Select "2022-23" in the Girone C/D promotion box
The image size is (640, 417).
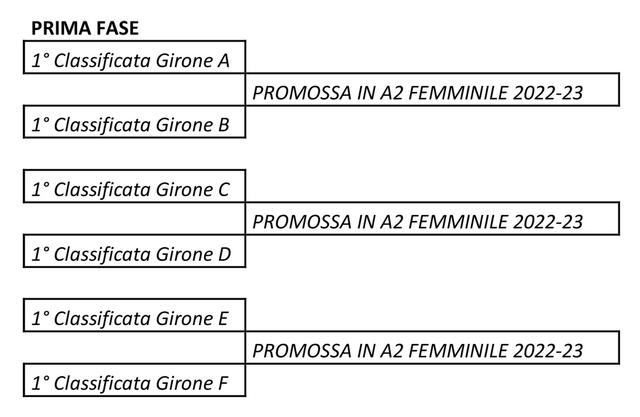coord(548,222)
